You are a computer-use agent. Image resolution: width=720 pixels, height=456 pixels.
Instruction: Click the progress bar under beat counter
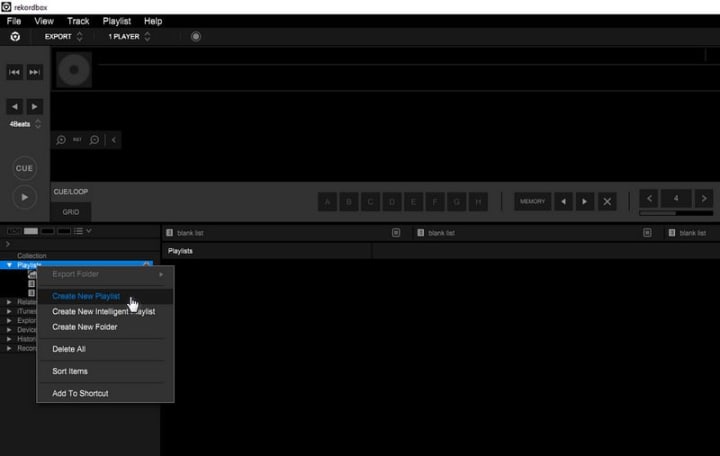(676, 213)
